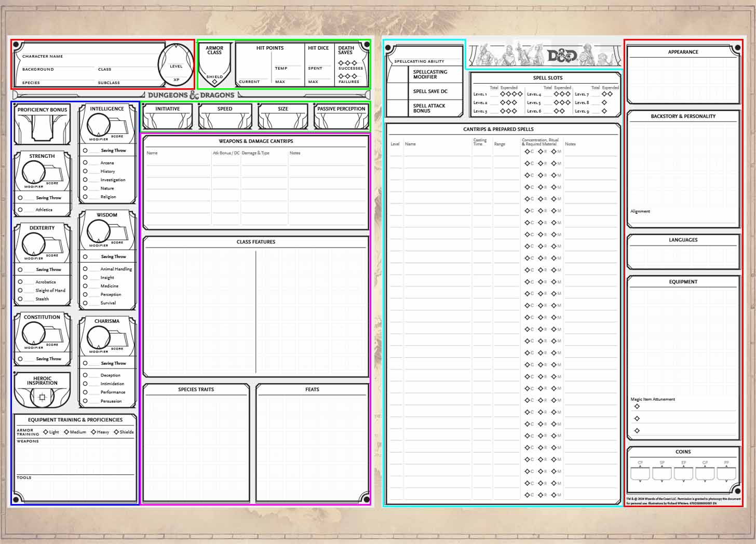Click the Dungeons & Dragons title banner
Screen dimensions: 756x544
tap(191, 95)
